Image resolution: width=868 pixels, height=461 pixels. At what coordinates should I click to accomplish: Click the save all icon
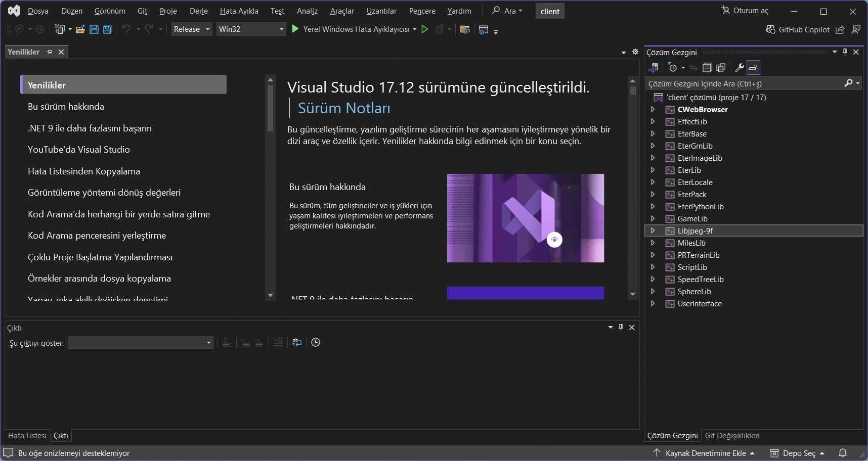click(x=108, y=29)
